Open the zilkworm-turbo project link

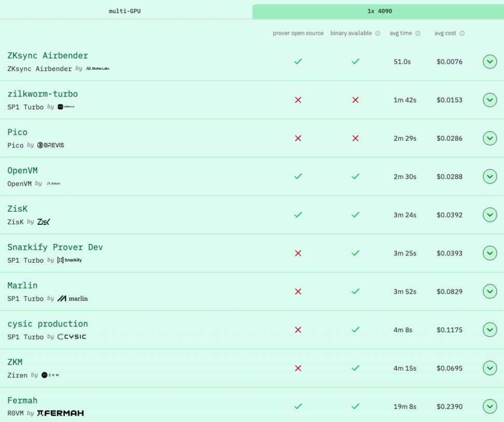(x=43, y=94)
